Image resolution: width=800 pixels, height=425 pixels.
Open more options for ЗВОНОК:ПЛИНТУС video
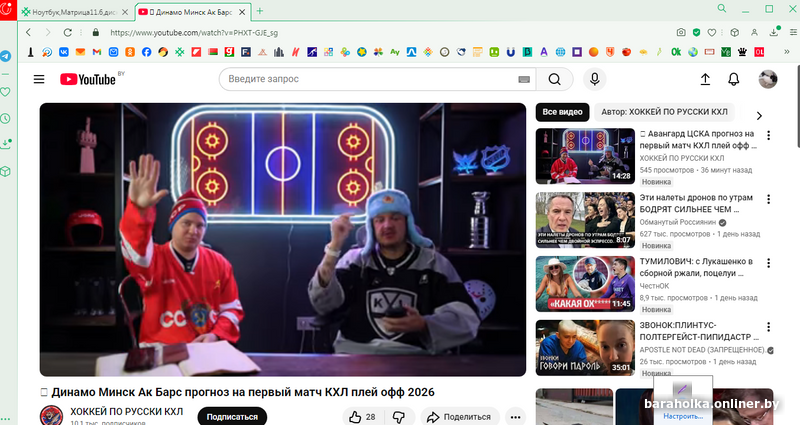[768, 327]
